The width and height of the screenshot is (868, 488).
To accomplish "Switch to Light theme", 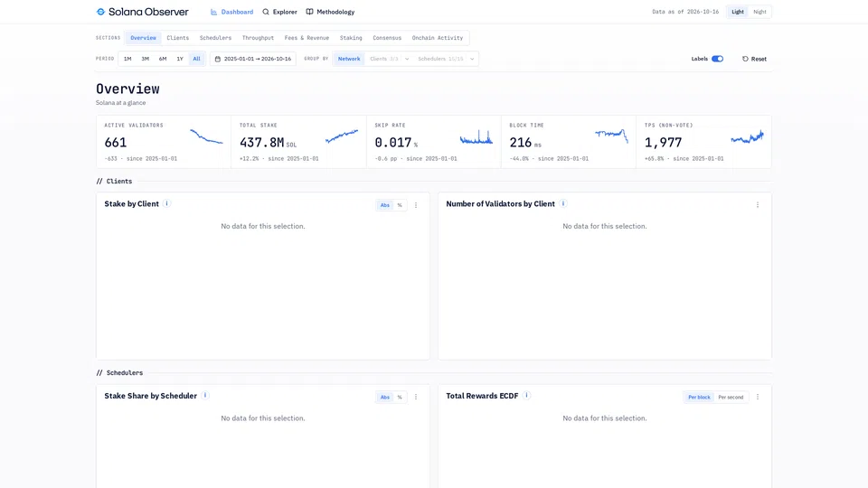I will pyautogui.click(x=738, y=12).
